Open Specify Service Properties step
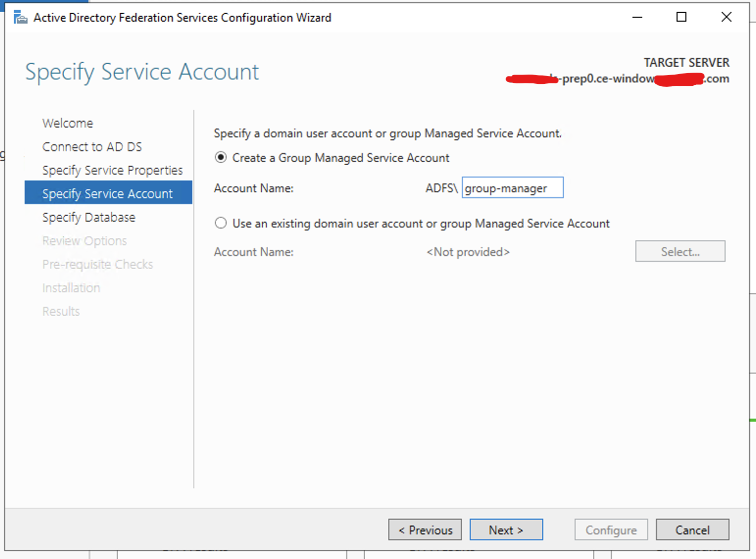The height and width of the screenshot is (559, 756). (112, 170)
